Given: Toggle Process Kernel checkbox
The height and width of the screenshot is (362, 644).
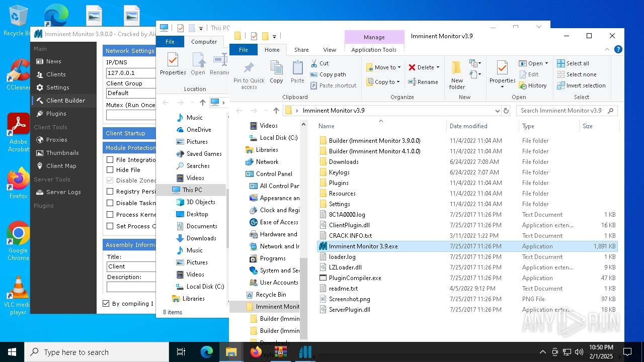Looking at the screenshot, I should click(110, 214).
